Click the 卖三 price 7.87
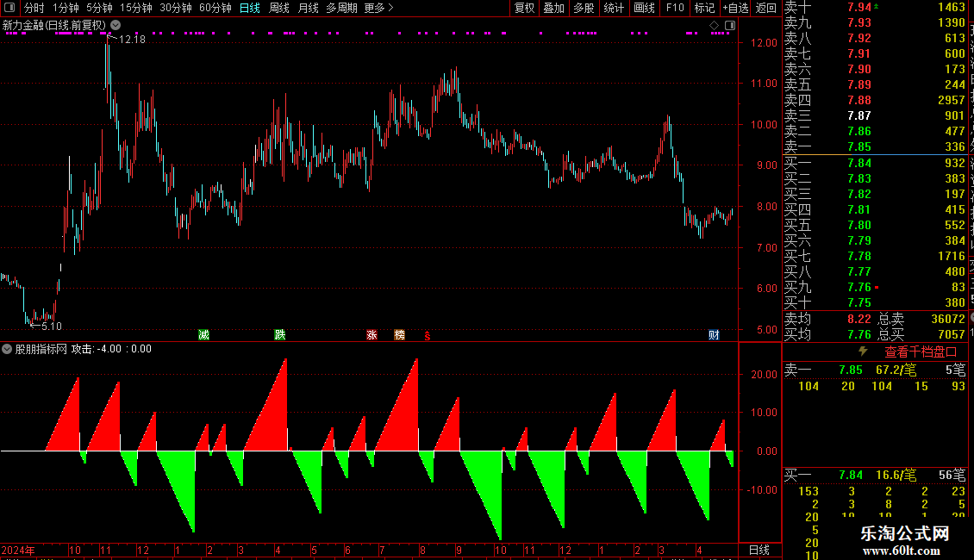The height and width of the screenshot is (560, 974). [859, 115]
